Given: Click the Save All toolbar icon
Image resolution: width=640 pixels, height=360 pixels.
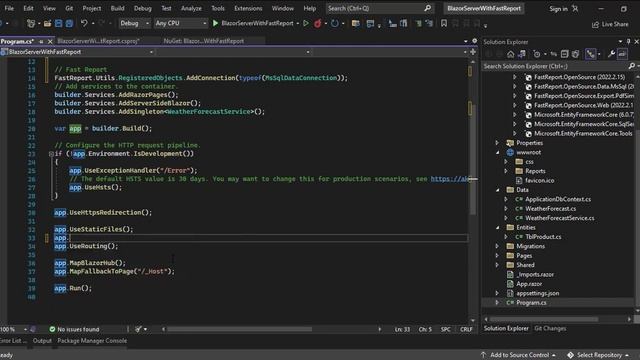Looking at the screenshot, I should point(69,24).
